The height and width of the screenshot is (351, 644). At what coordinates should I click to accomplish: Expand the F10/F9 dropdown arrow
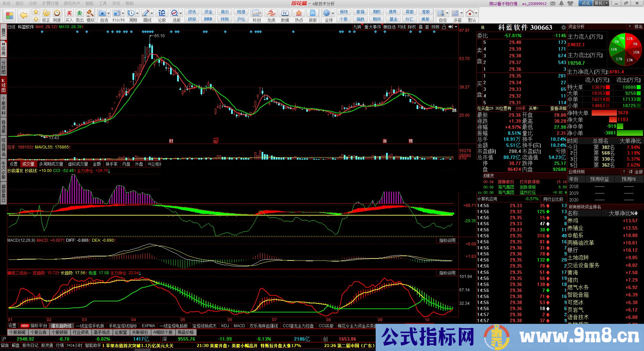[123, 13]
